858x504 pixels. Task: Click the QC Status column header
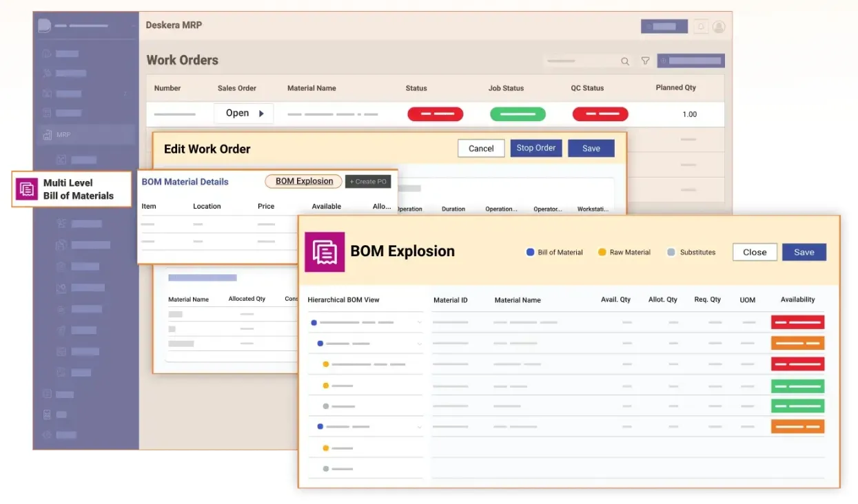tap(587, 88)
